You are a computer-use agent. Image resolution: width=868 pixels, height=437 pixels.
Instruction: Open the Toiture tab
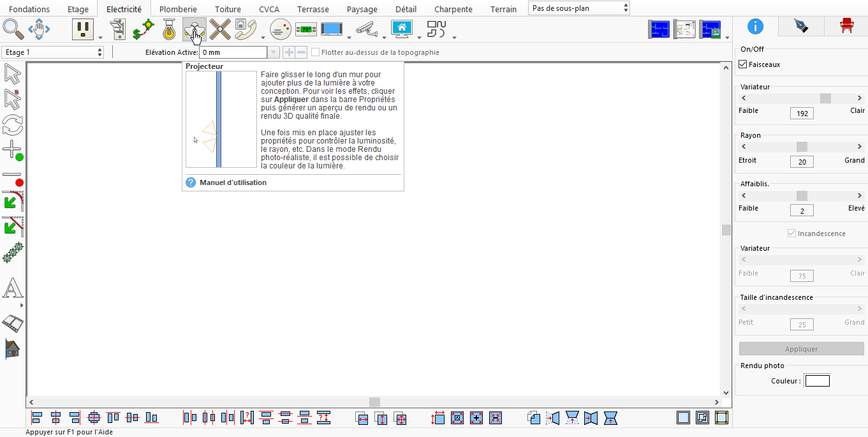pos(228,9)
